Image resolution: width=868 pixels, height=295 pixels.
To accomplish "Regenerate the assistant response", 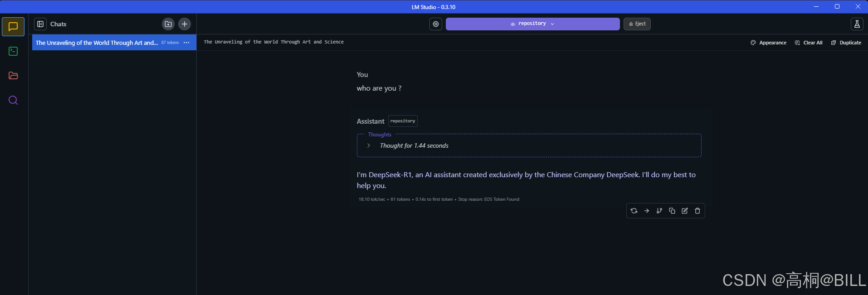I will click(634, 211).
